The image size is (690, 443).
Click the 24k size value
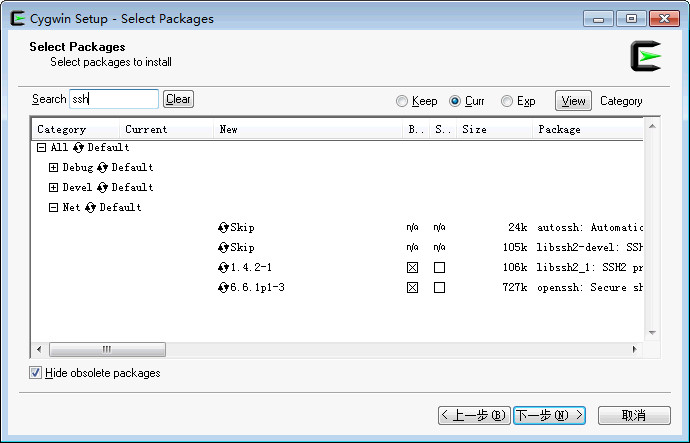coord(518,227)
